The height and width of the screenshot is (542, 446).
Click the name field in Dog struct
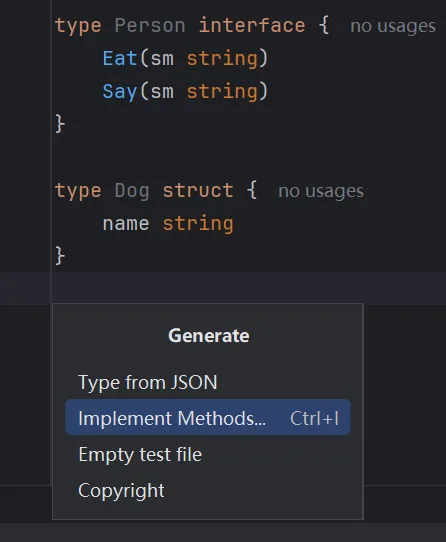click(x=126, y=224)
